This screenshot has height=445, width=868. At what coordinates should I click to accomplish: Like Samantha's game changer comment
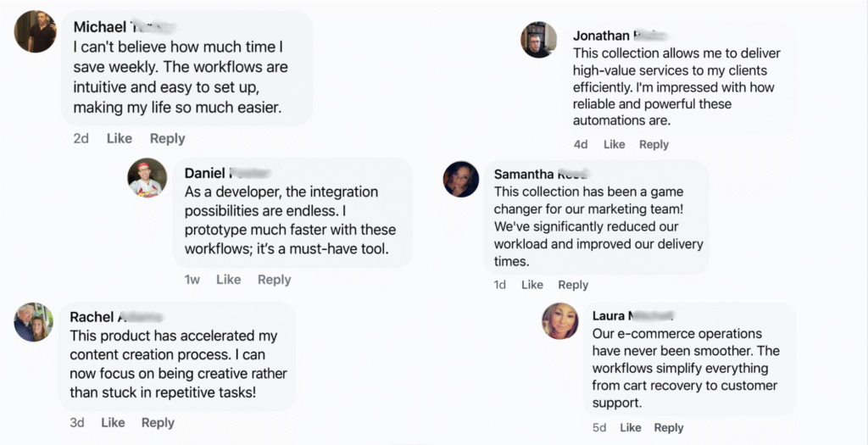click(x=532, y=285)
